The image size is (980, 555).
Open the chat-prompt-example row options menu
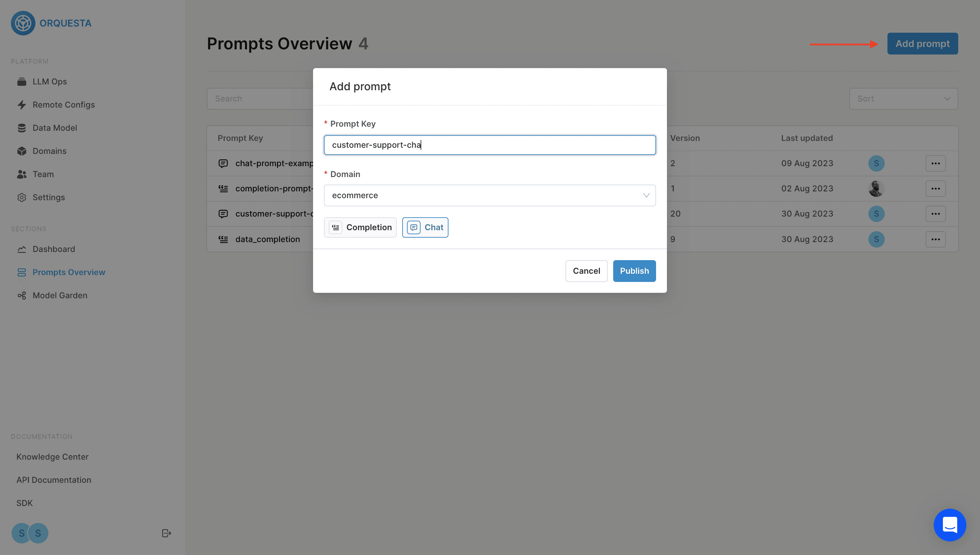[935, 163]
